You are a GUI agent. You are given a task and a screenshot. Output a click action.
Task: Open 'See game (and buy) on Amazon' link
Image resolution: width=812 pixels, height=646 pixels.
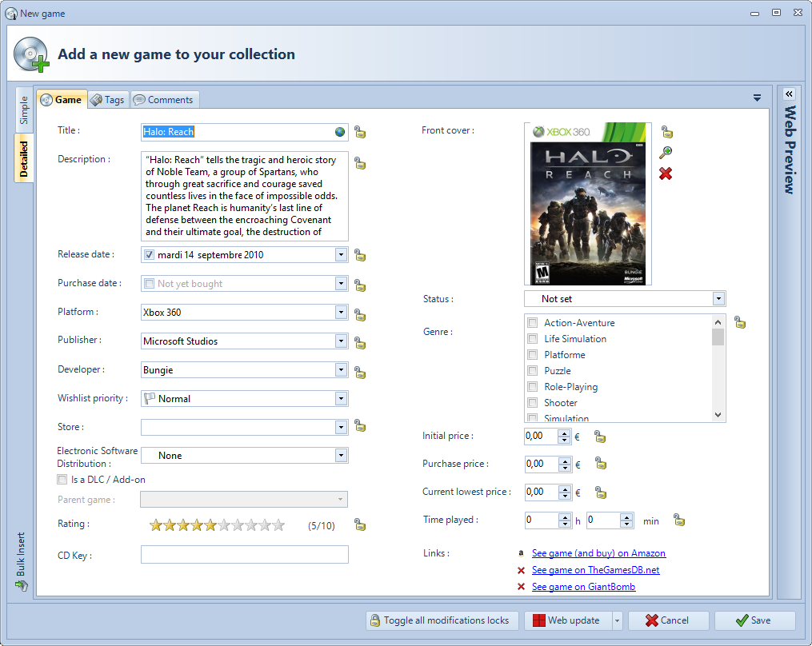[x=598, y=553]
